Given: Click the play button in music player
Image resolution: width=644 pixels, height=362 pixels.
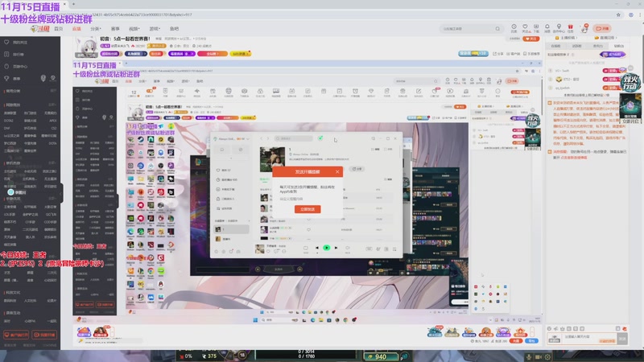Looking at the screenshot, I should coord(326,248).
